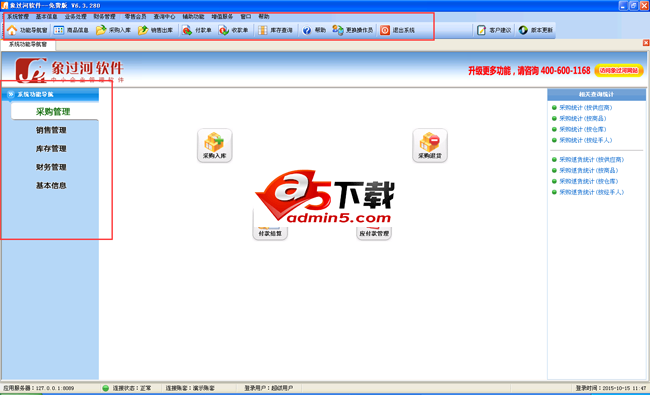The image size is (650, 395).
Task: Click 更换操作员 in the toolbar
Action: [352, 30]
